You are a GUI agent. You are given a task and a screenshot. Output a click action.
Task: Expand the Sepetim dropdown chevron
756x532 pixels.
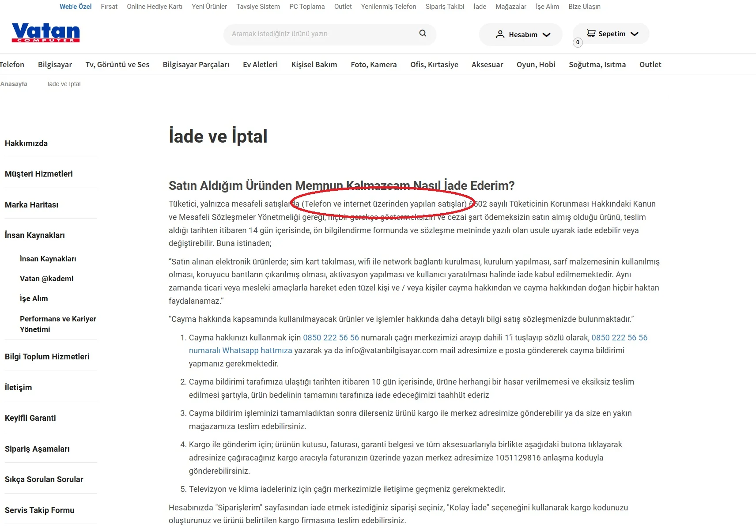635,34
